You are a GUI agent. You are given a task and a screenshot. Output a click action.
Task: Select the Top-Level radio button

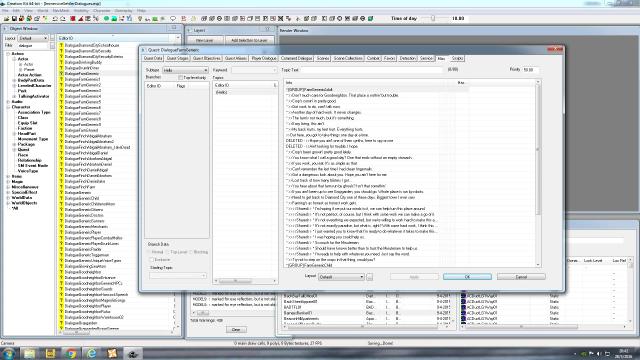(x=168, y=252)
